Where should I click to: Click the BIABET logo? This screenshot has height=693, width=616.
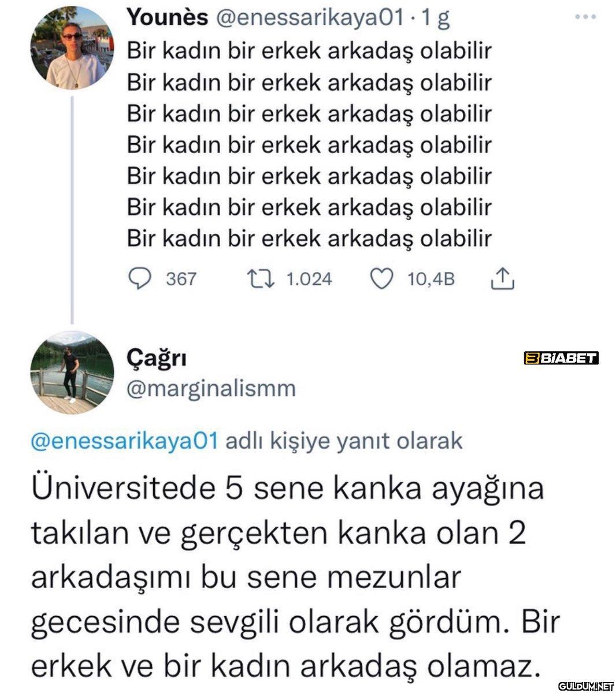click(560, 359)
